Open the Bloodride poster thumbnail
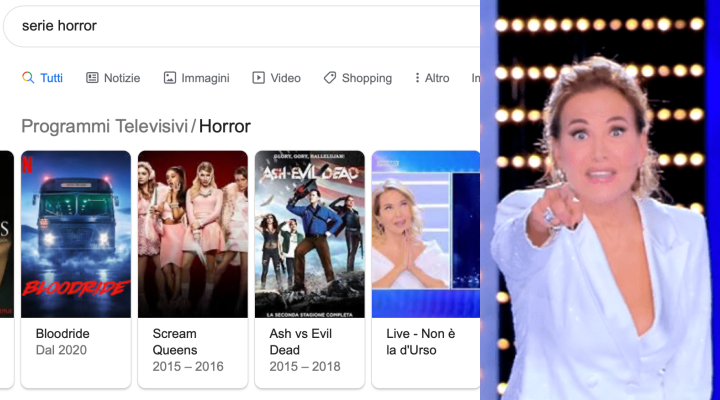The height and width of the screenshot is (400, 720). (x=76, y=234)
